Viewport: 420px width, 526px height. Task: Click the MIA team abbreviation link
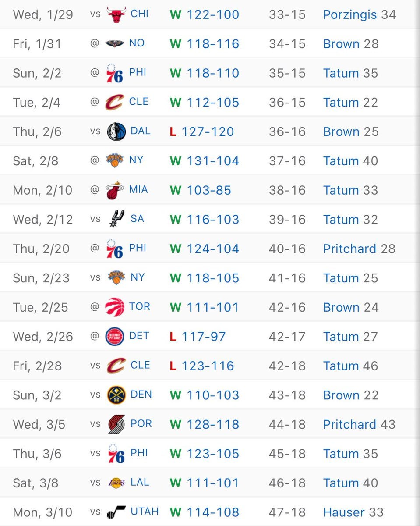[x=138, y=190]
